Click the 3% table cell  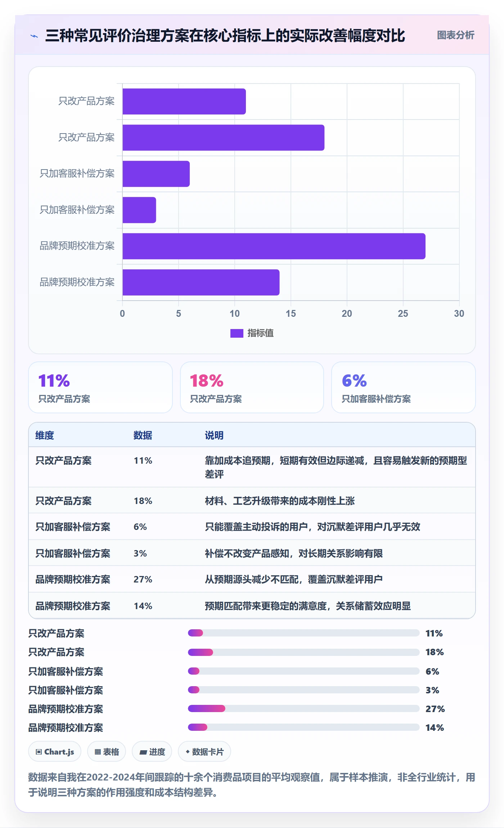140,553
